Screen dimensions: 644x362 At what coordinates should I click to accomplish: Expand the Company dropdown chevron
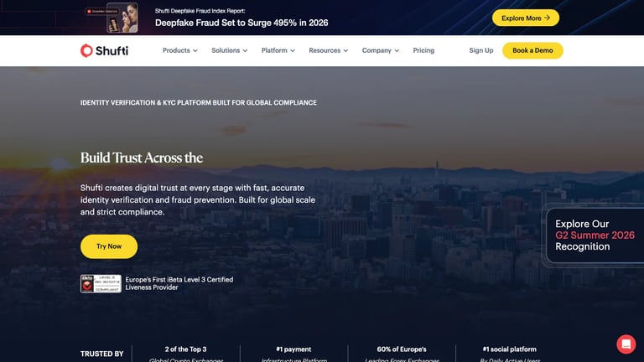coord(397,51)
